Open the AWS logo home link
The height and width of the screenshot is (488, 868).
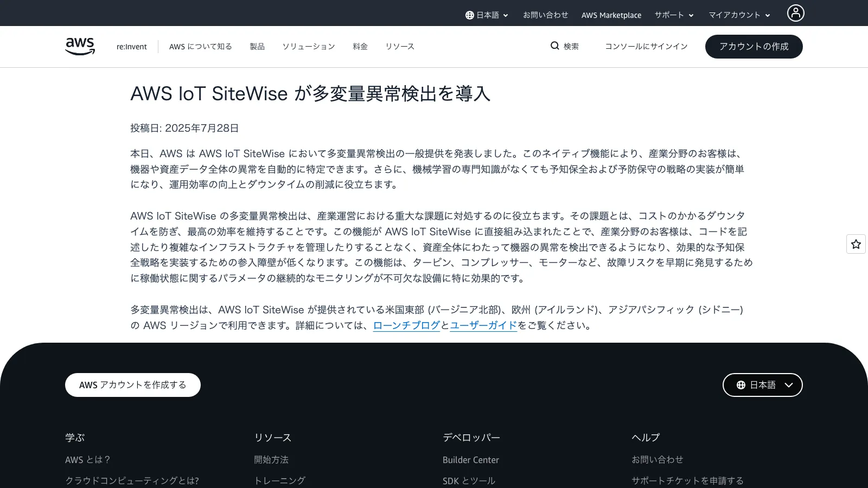pyautogui.click(x=80, y=47)
